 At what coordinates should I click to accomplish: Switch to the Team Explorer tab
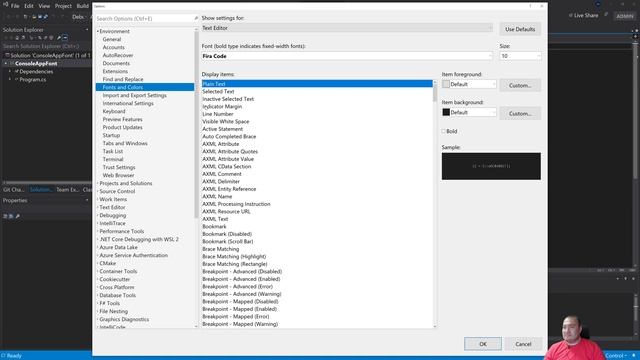[68, 190]
